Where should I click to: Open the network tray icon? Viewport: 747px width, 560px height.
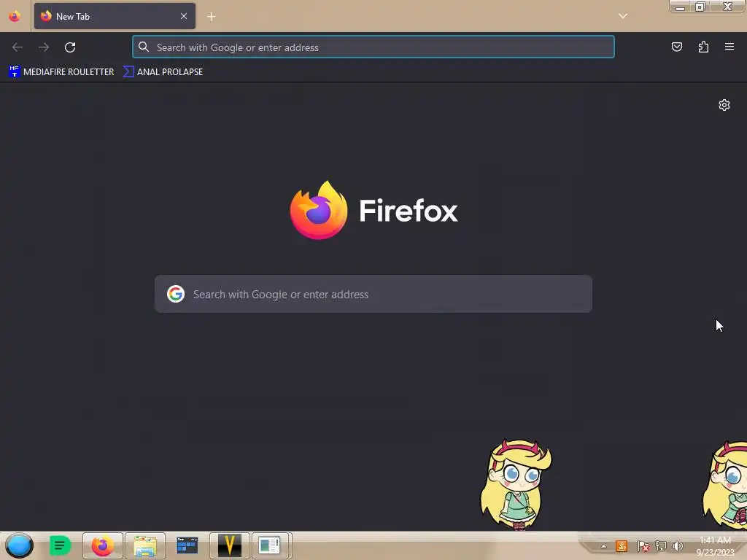click(661, 545)
